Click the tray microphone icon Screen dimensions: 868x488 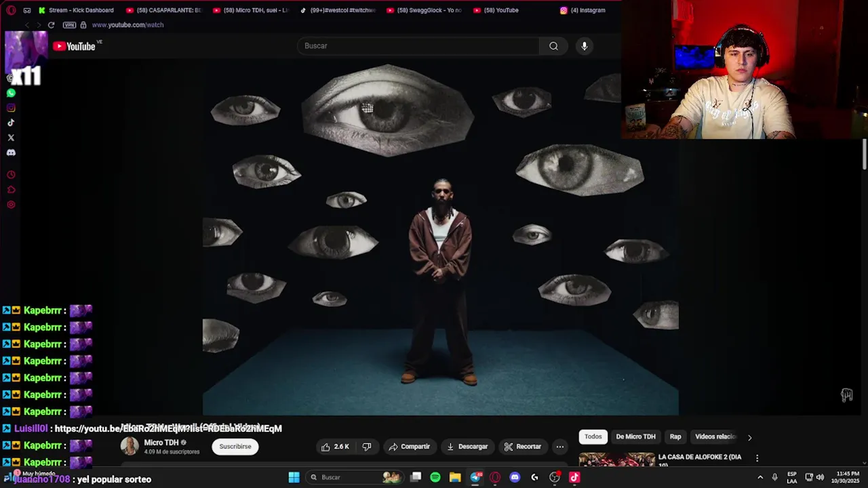click(774, 477)
